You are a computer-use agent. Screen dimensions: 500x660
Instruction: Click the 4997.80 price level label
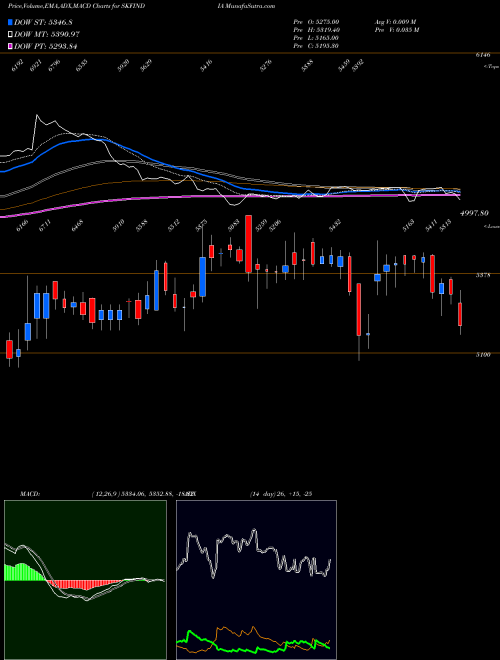474,213
